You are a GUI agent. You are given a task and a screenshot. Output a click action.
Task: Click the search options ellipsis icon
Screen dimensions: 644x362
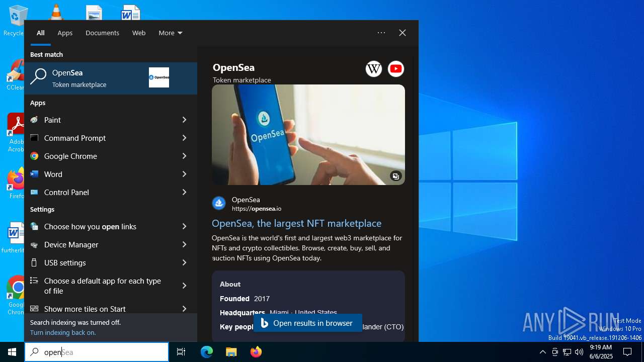[x=381, y=33]
